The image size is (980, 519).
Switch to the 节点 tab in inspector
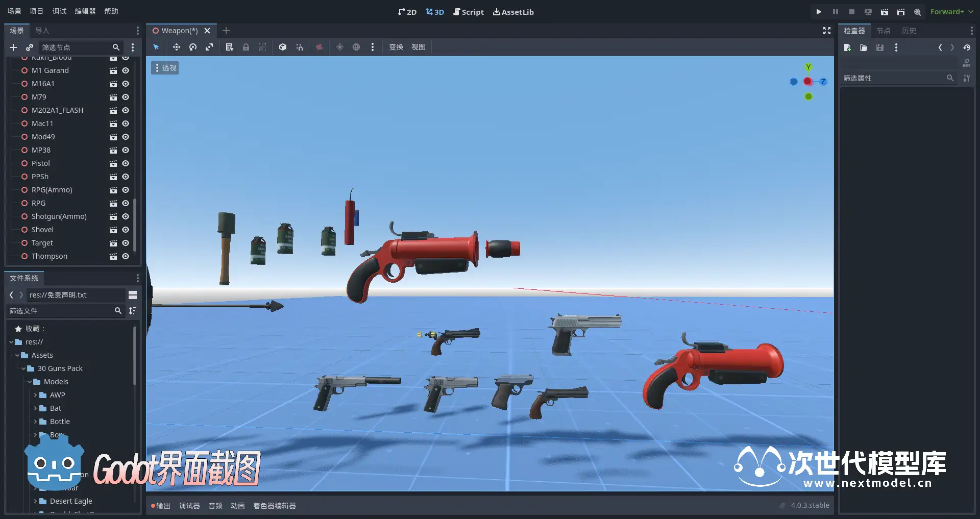tap(883, 31)
